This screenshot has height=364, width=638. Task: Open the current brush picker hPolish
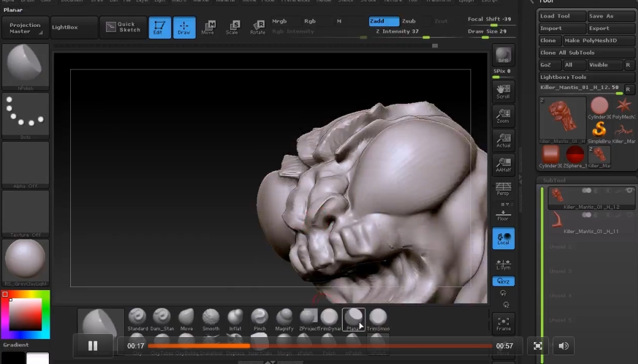point(25,66)
